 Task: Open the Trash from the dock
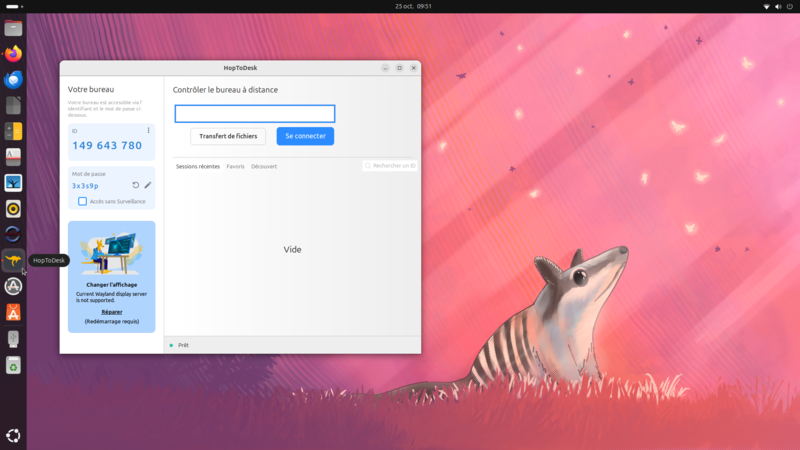point(13,365)
